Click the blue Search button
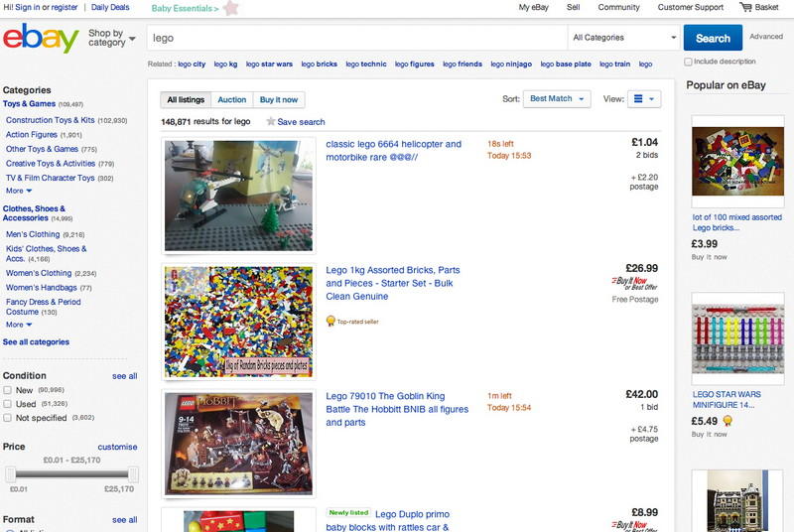794x532 pixels. (713, 38)
